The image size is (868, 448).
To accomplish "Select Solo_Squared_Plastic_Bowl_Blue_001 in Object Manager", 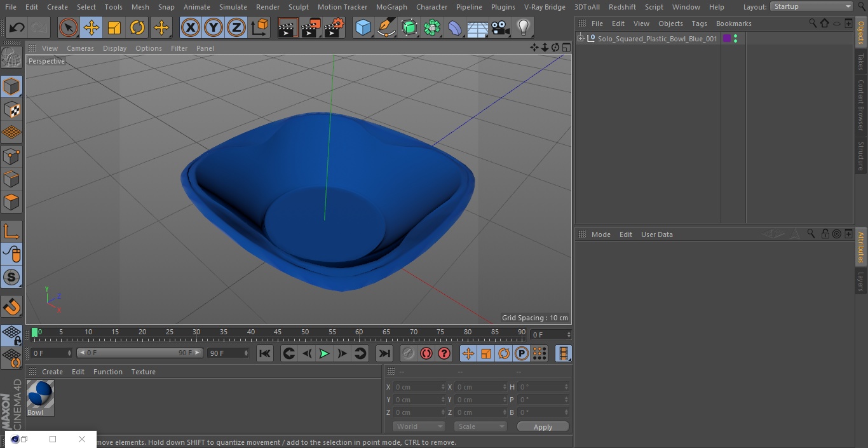I will 657,39.
